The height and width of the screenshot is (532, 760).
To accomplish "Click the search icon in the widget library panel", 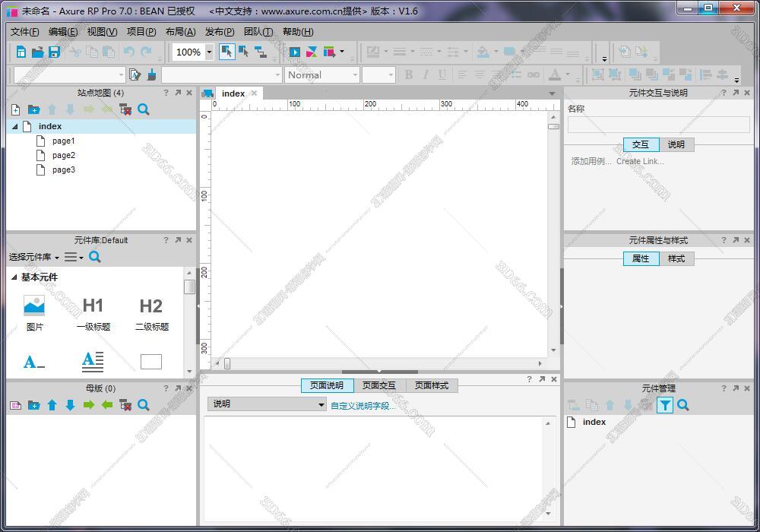I will click(94, 257).
